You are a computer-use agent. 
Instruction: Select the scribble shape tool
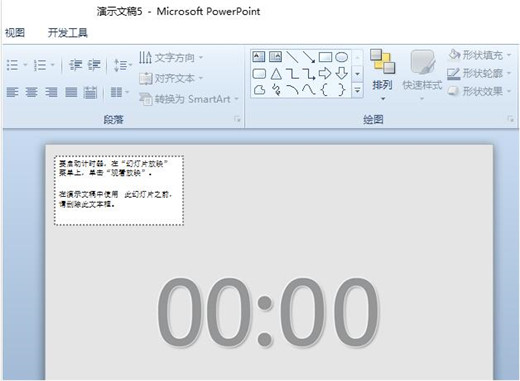[x=276, y=90]
